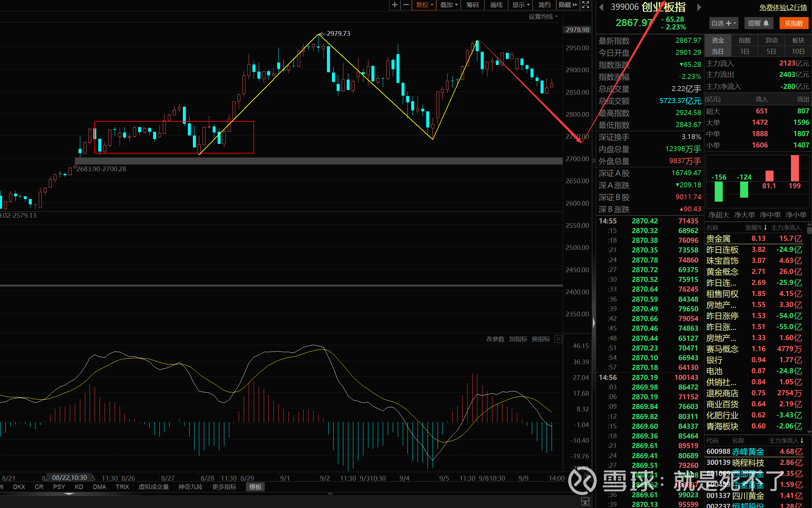Click the bottom-right panel download icon

pyautogui.click(x=585, y=501)
